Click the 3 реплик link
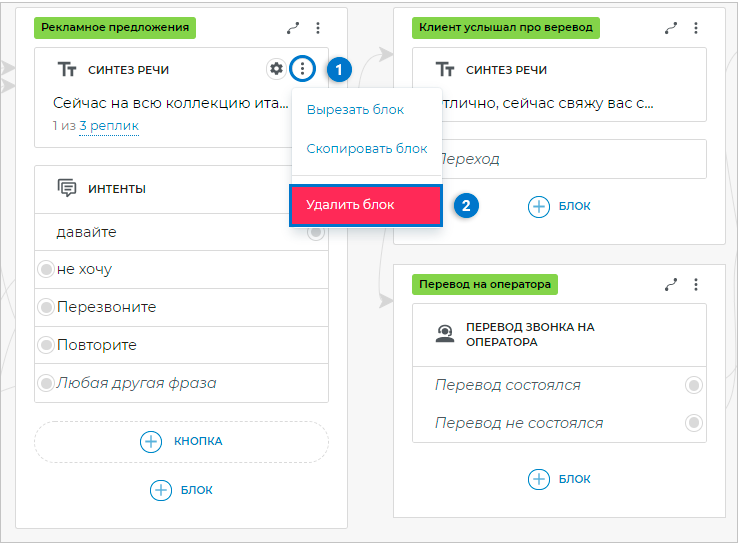This screenshot has width=738, height=543. click(108, 126)
